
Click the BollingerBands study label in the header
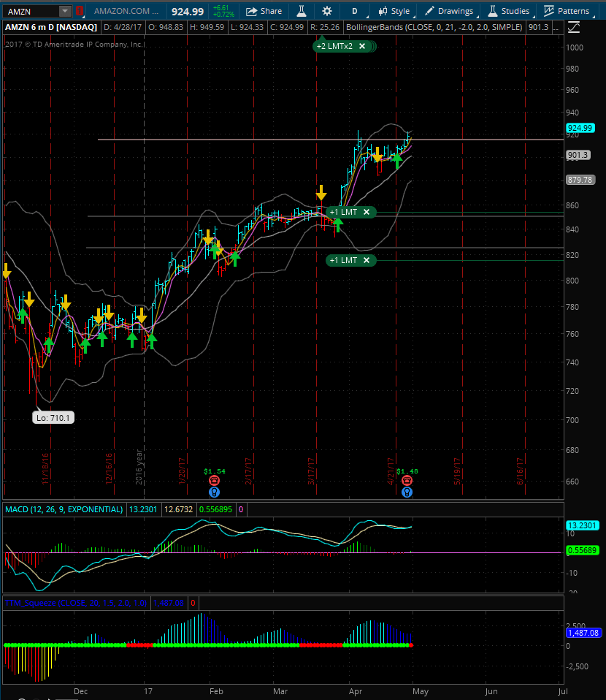[434, 27]
